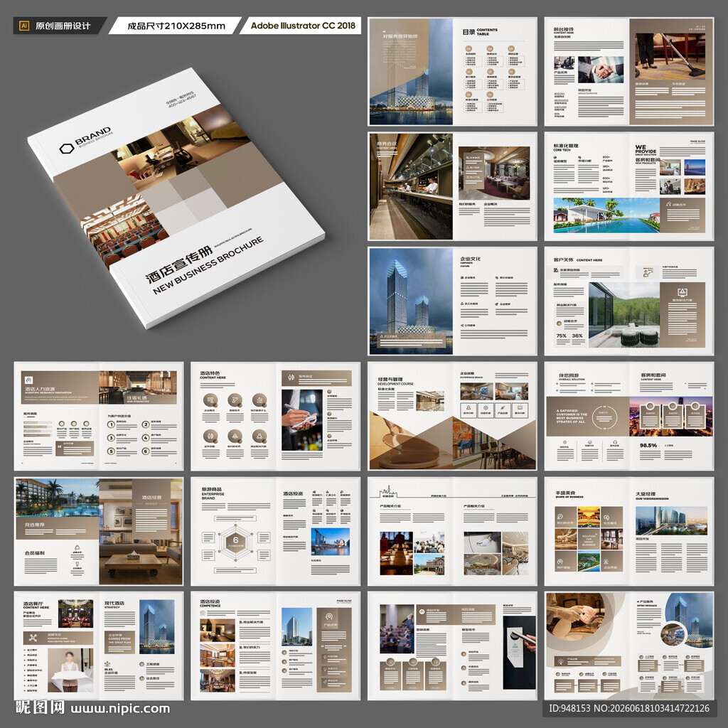Click the '酒店经营' panel title
Screen dimensions: 728x728
point(152,497)
